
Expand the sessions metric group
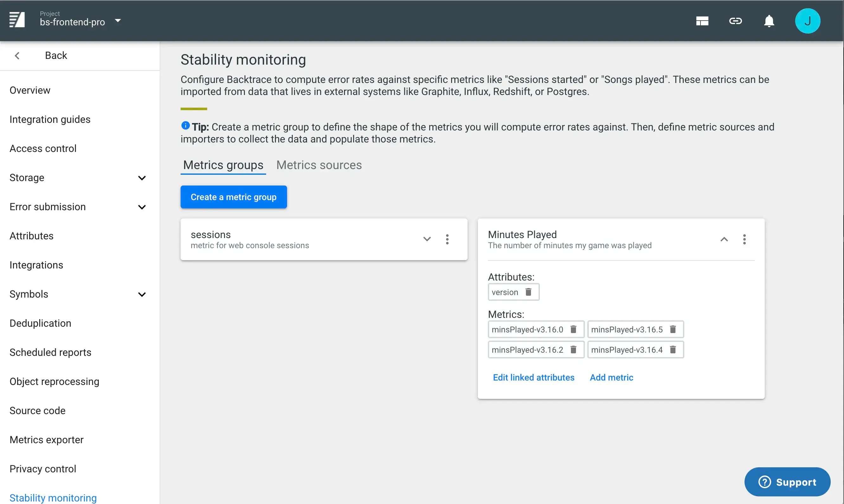[x=427, y=239]
